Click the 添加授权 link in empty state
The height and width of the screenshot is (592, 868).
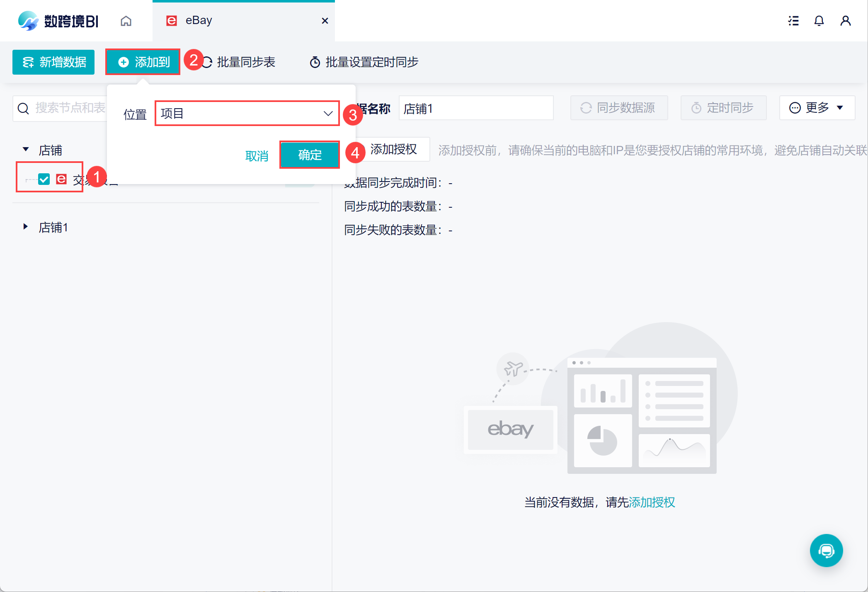[x=652, y=502]
